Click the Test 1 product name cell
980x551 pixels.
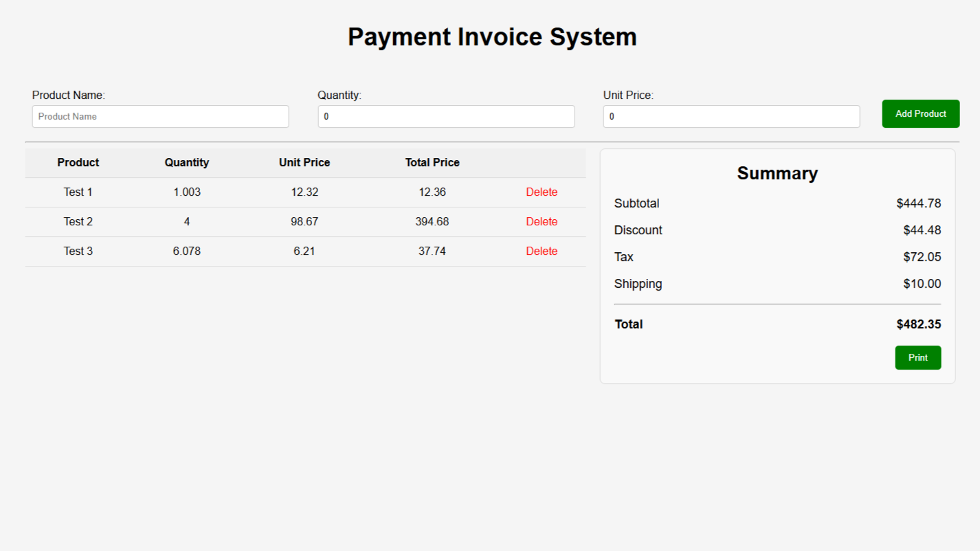(x=78, y=192)
